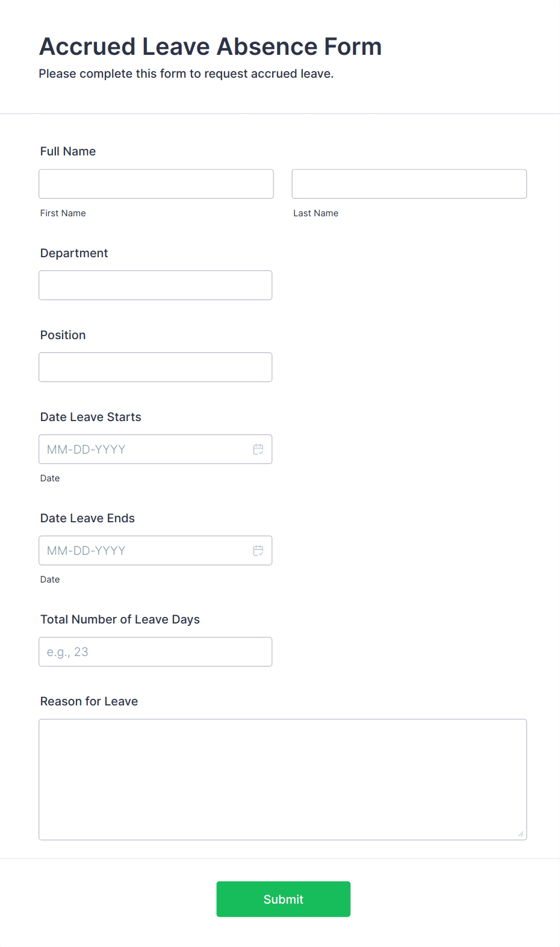560x947 pixels.
Task: Click the "Position" field label
Action: tap(63, 335)
